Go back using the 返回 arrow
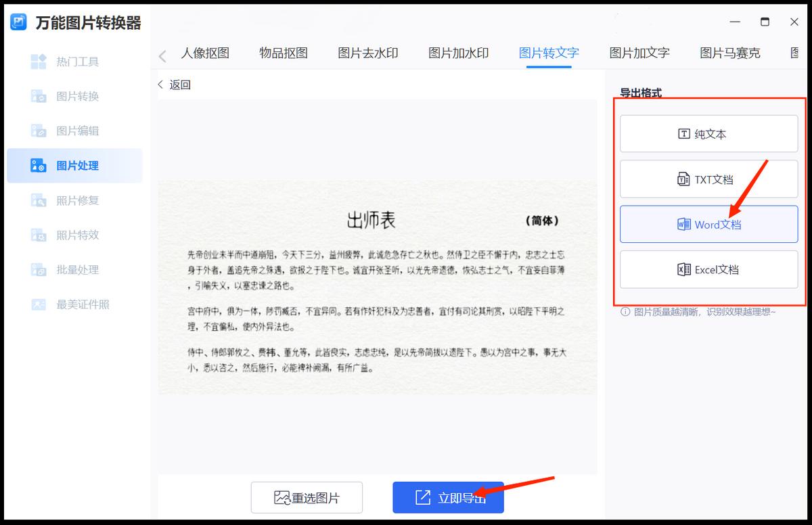Image resolution: width=812 pixels, height=525 pixels. tap(174, 84)
